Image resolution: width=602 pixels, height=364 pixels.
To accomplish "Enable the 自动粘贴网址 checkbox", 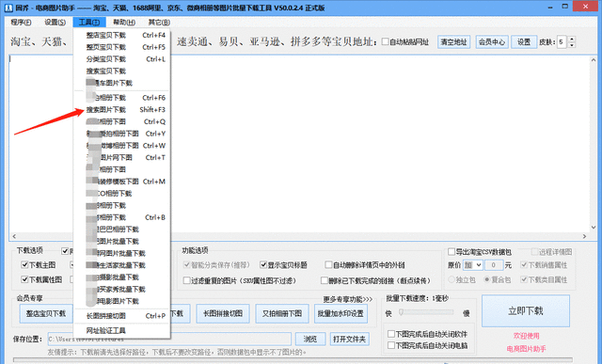I will 385,41.
